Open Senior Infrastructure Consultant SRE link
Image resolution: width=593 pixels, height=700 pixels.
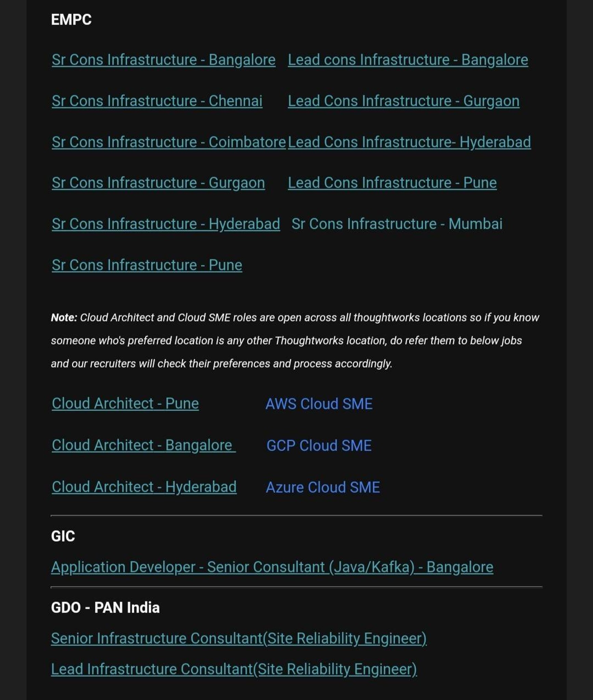(x=239, y=639)
